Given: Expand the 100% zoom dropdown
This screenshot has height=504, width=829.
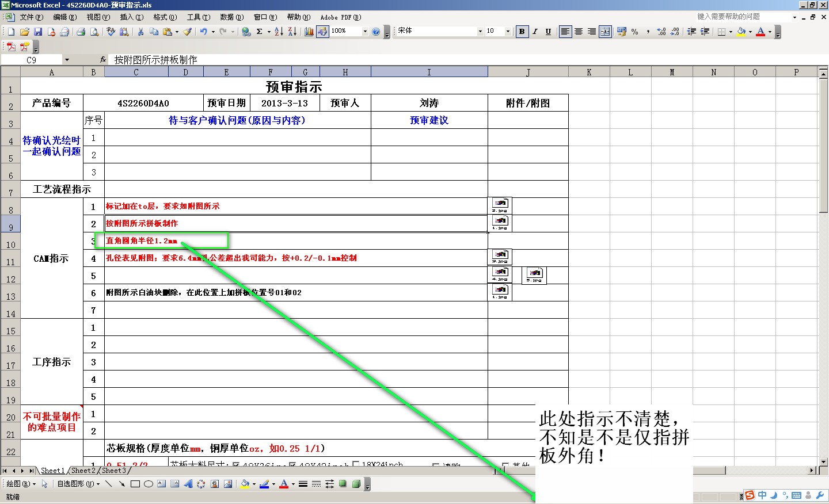Looking at the screenshot, I should (365, 32).
